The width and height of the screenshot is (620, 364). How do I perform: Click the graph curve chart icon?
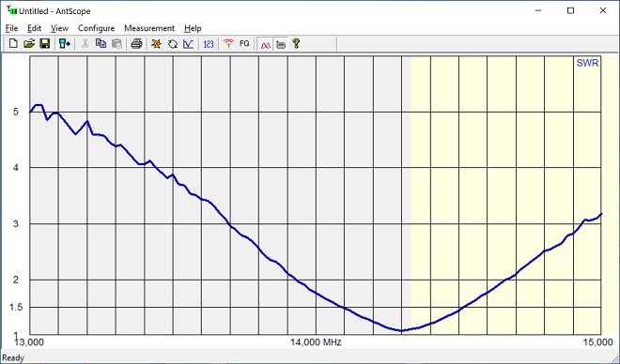pos(188,44)
